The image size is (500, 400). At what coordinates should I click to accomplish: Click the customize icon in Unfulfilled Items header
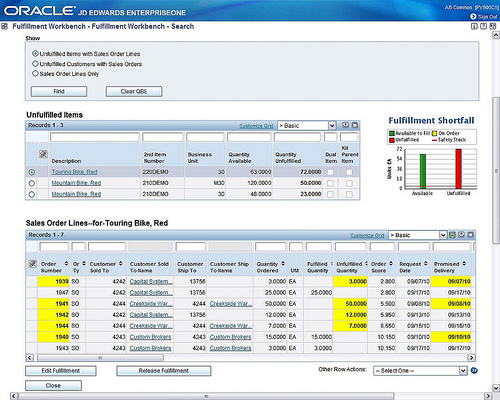tap(43, 154)
